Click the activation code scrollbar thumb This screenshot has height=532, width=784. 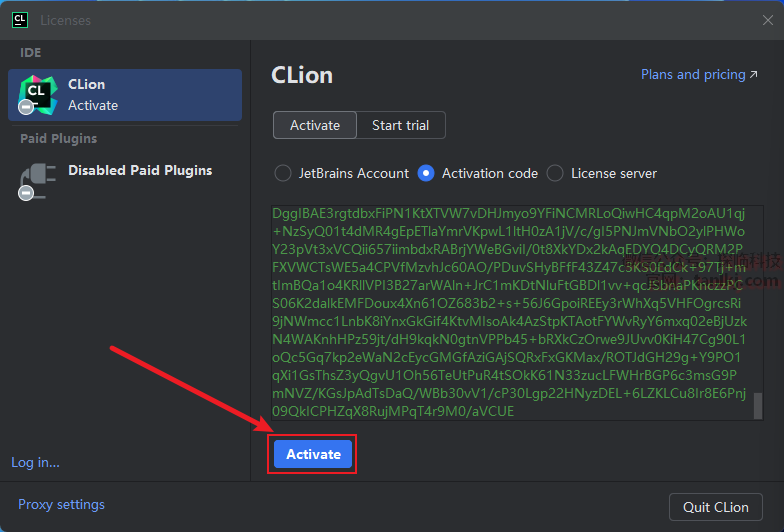(x=758, y=405)
